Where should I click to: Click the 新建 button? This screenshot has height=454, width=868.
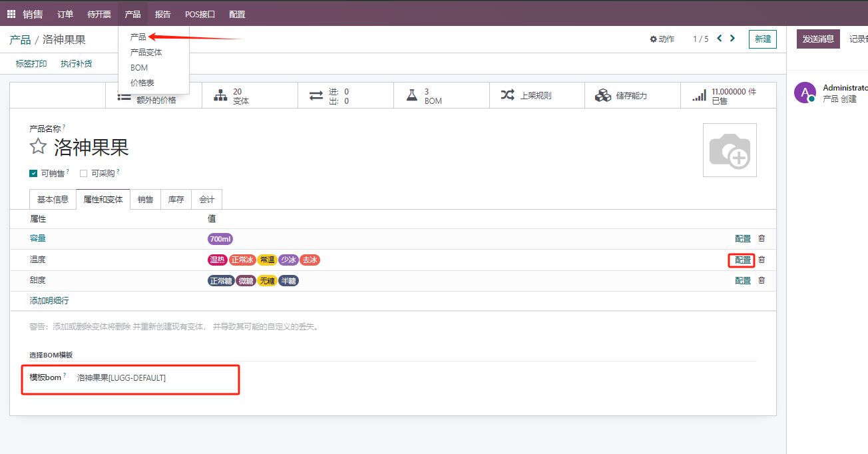point(762,39)
